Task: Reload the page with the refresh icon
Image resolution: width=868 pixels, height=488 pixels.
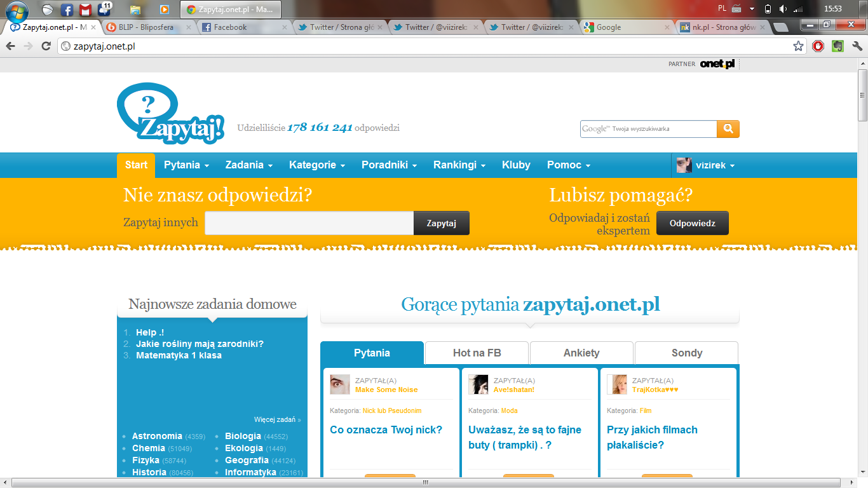Action: point(46,46)
